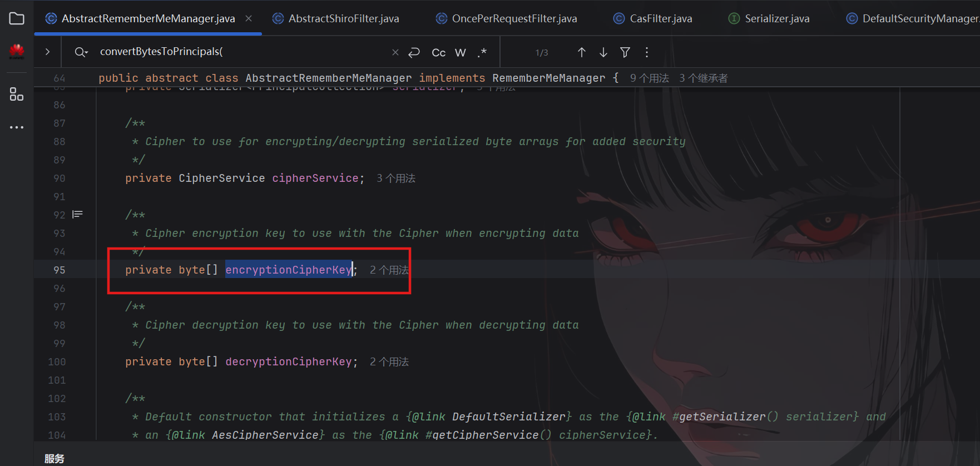Click #getCipherService() link in Javadoc
This screenshot has height=466, width=980.
point(489,435)
